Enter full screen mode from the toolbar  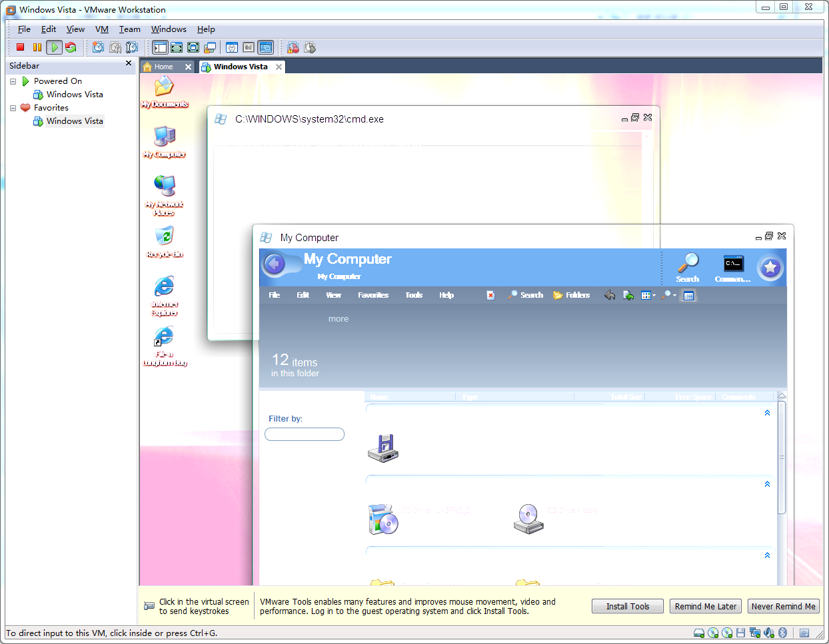pos(193,47)
